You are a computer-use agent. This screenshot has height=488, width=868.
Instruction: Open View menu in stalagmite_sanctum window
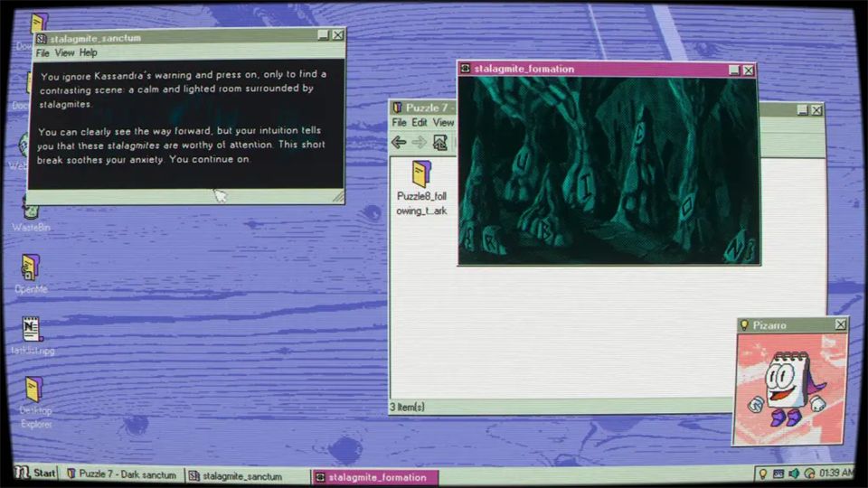click(x=64, y=53)
